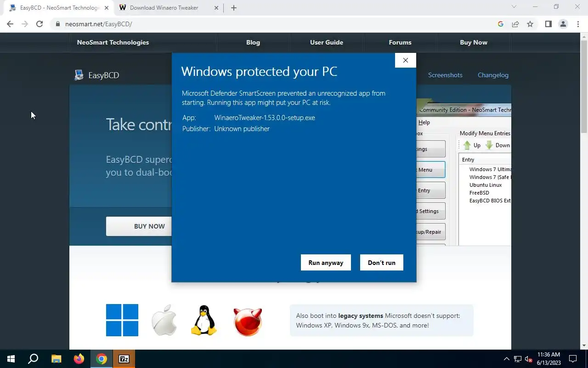Open the Blog menu item
588x368 pixels.
pos(253,42)
